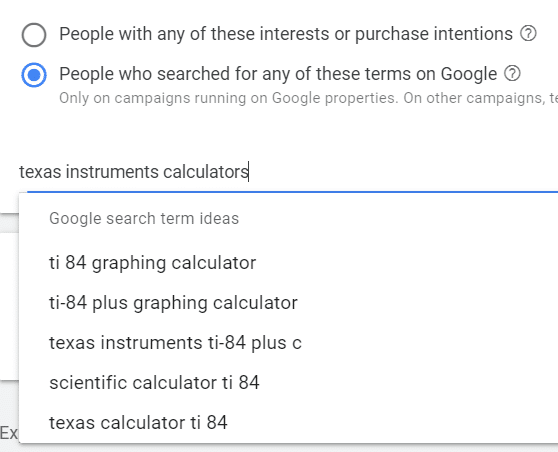Click empty space right of typed search term
Viewport: 558px width, 452px height.
(402, 172)
